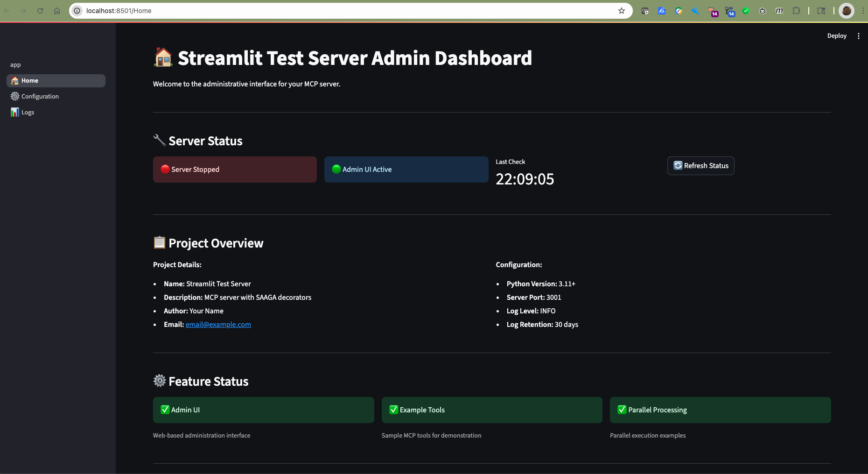Select the Home icon in the sidebar
Viewport: 868px width, 474px height.
pyautogui.click(x=14, y=80)
